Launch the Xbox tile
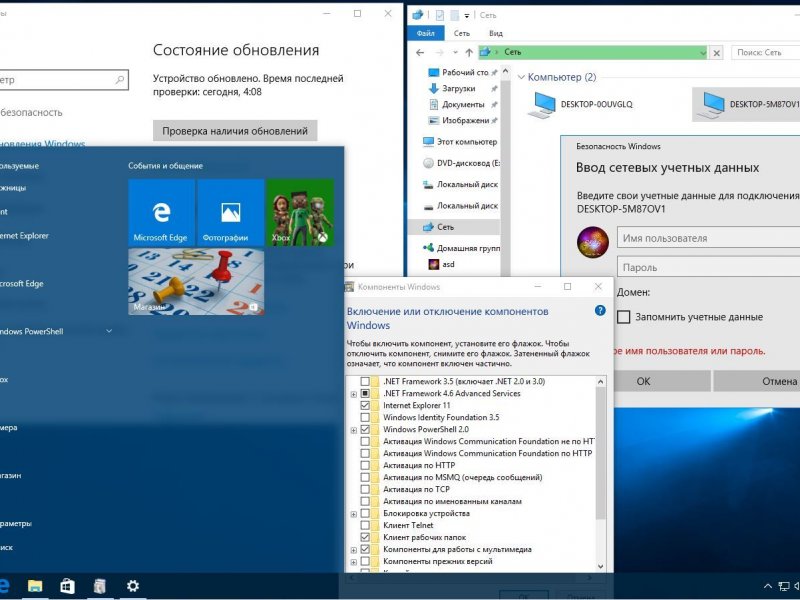Screen dimensions: 800x600 300,213
